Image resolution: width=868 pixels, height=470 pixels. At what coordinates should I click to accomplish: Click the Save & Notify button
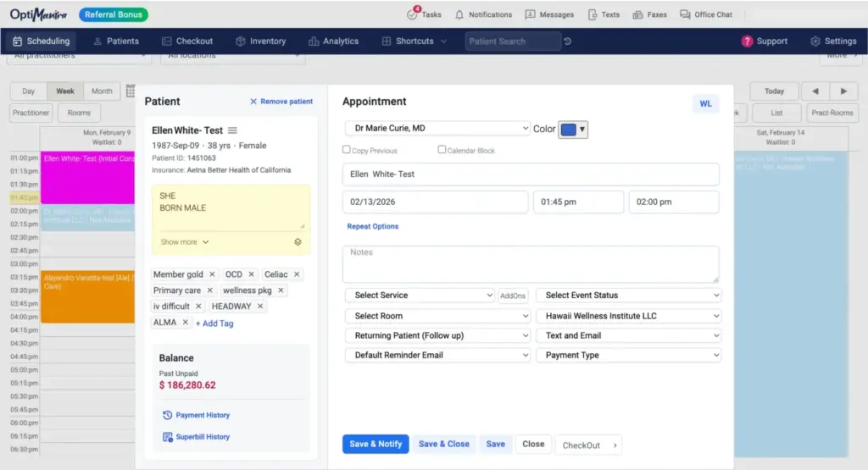pyautogui.click(x=376, y=444)
